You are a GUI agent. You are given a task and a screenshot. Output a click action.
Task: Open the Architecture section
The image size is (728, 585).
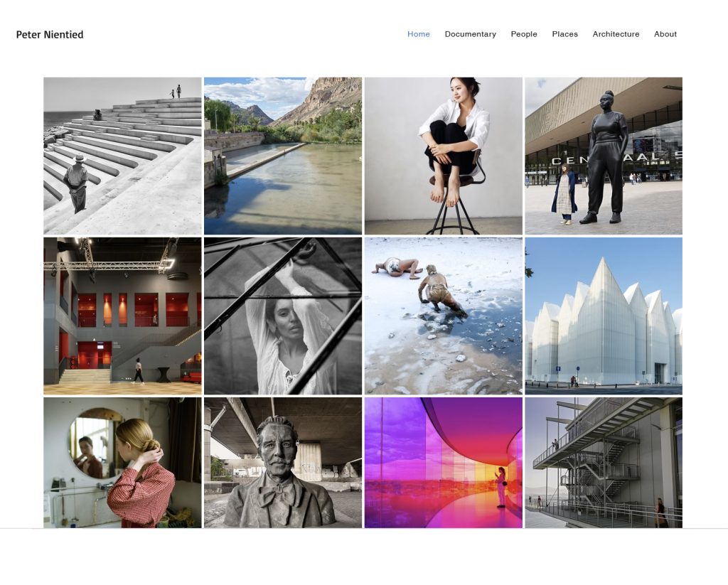[x=616, y=34]
